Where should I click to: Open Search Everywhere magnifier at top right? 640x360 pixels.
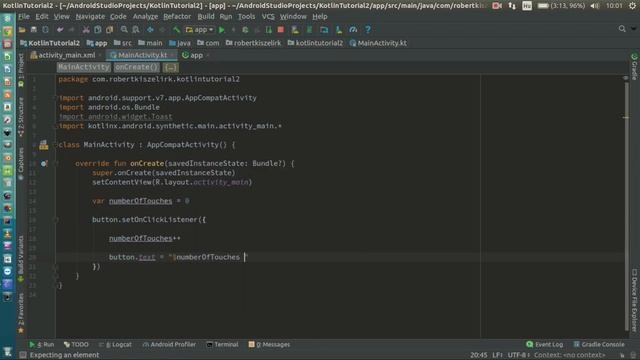622,29
